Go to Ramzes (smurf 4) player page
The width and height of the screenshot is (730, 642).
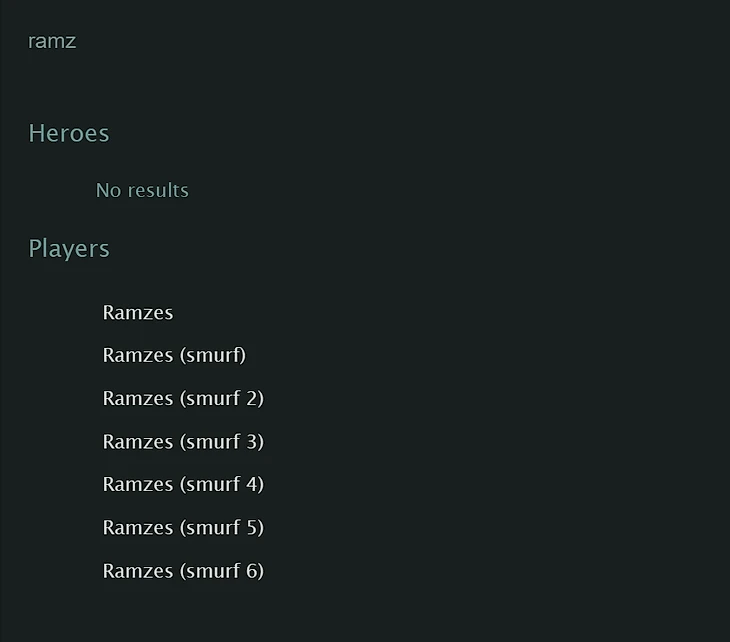tap(183, 484)
